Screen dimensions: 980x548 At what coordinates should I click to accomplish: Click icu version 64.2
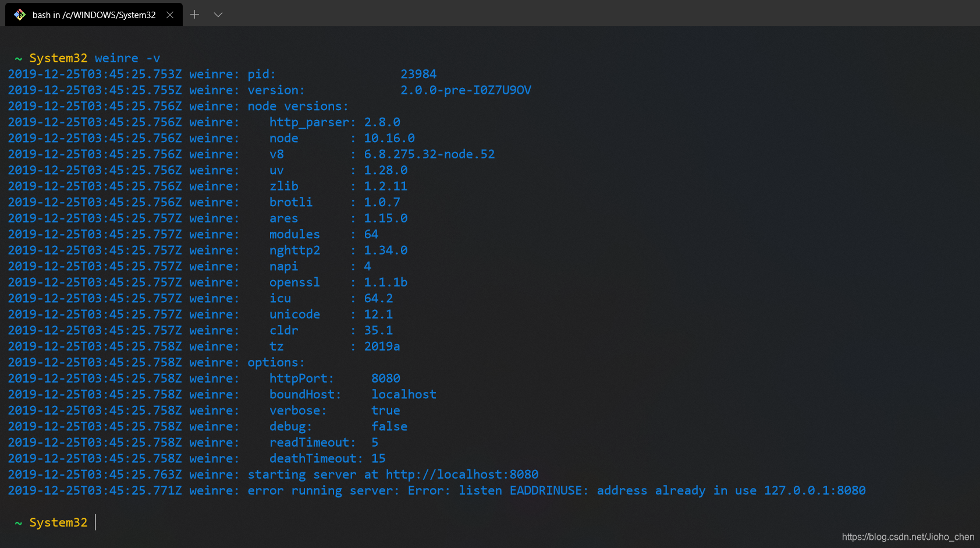coord(379,298)
